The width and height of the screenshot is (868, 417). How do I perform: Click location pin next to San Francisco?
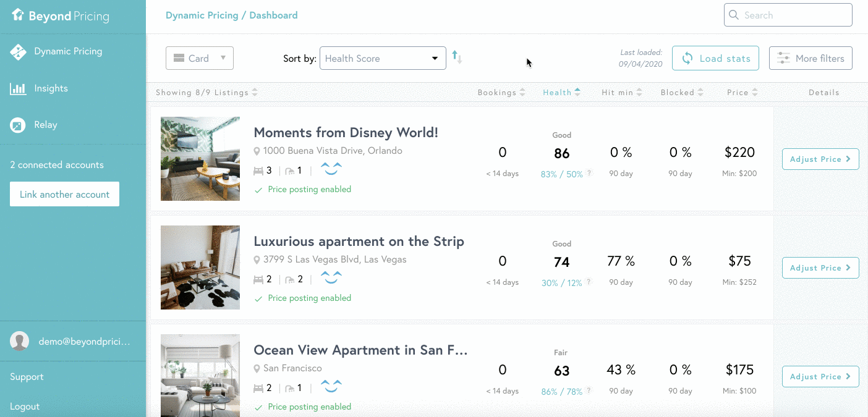[257, 369]
